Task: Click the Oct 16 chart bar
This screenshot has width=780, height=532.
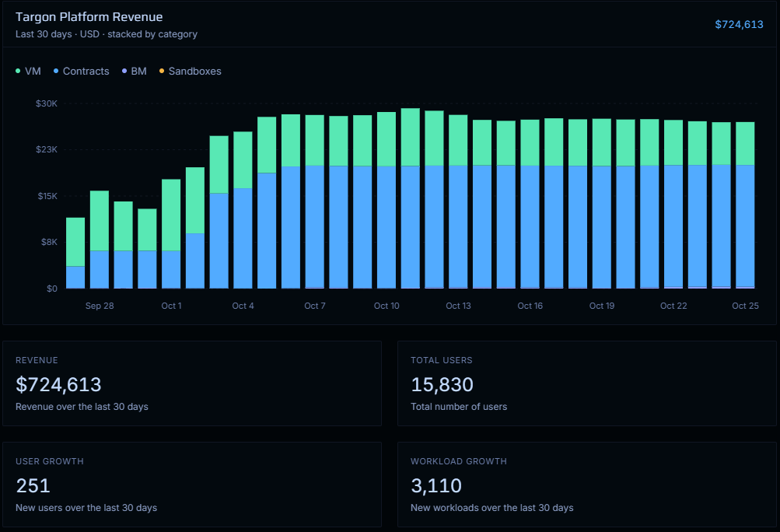Action: click(x=530, y=204)
